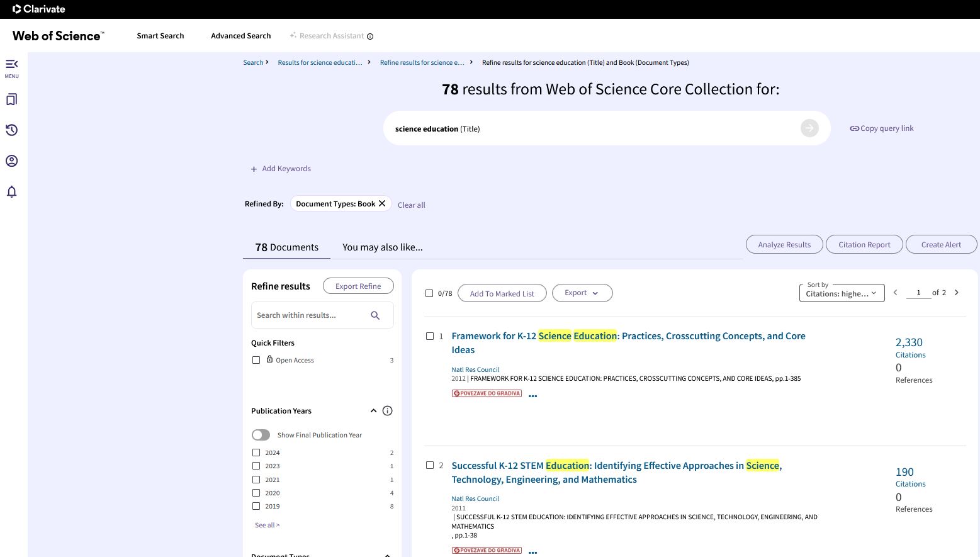The image size is (980, 557).
Task: Click the page number input field
Action: [918, 293]
